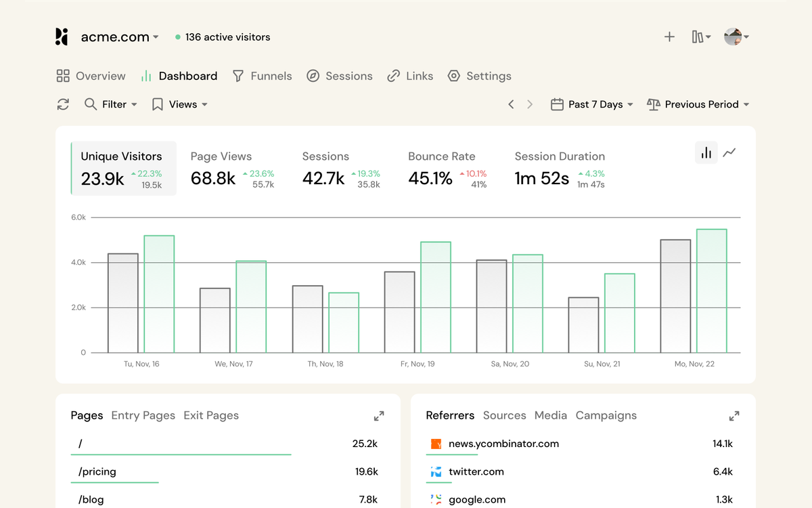Screen dimensions: 812x508
Task: Select the Bounce Rate metric
Action: click(448, 169)
